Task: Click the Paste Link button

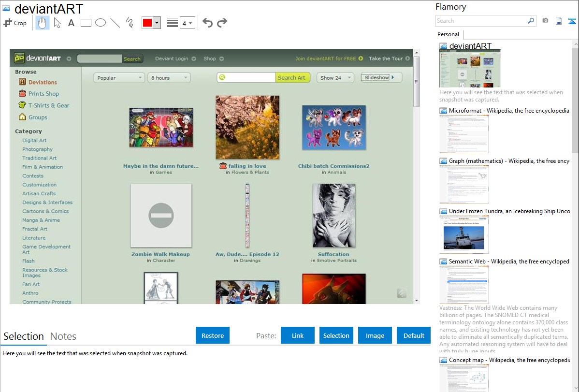Action: (298, 335)
